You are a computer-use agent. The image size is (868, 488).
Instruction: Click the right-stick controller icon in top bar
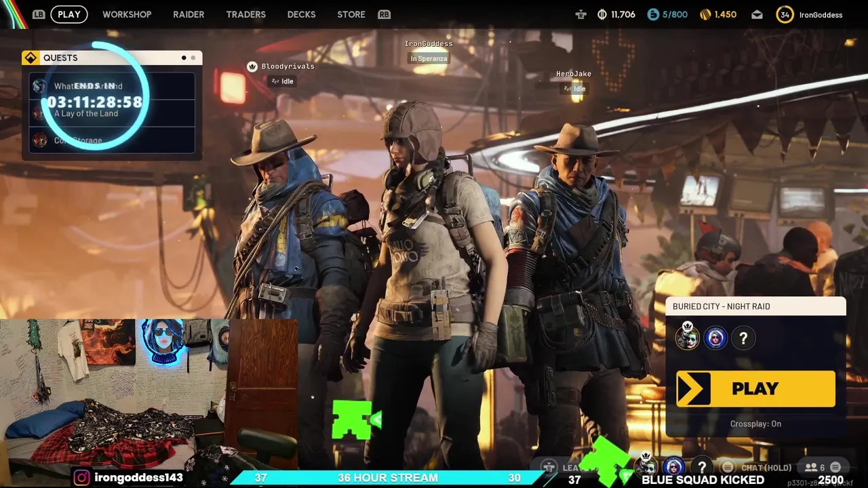[580, 14]
